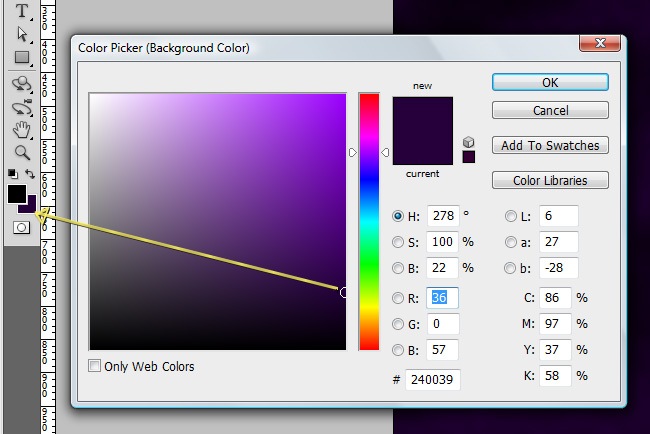Confirm the color with OK
The image size is (650, 434).
pos(550,83)
